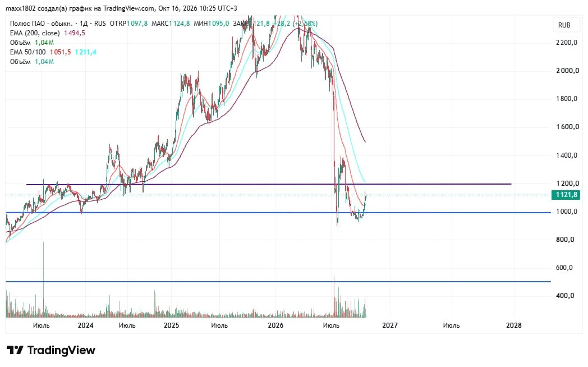This screenshot has height=367, width=588.
Task: Click the high price value 1124,8
Action: tap(179, 24)
